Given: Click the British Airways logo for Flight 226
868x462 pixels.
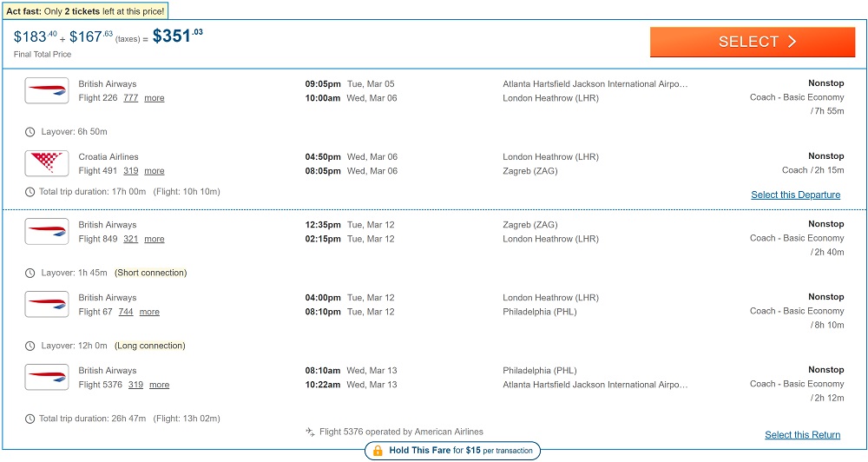Looking at the screenshot, I should (x=47, y=90).
